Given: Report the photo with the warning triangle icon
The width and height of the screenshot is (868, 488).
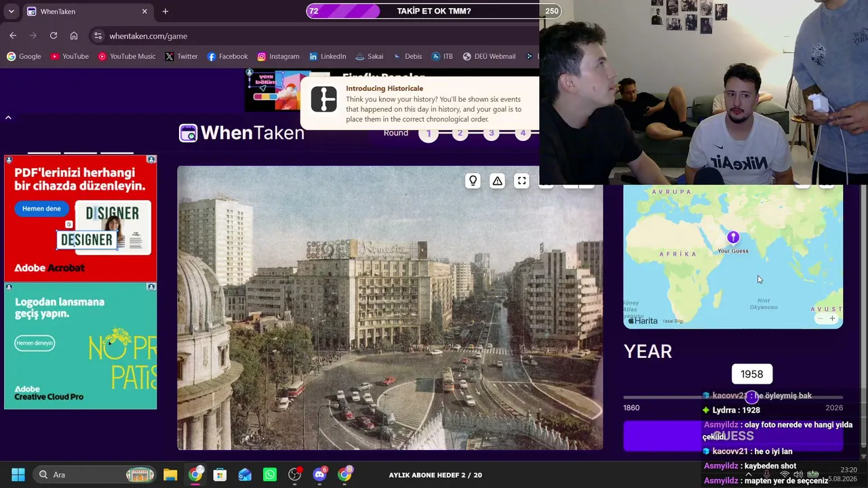Looking at the screenshot, I should [497, 181].
